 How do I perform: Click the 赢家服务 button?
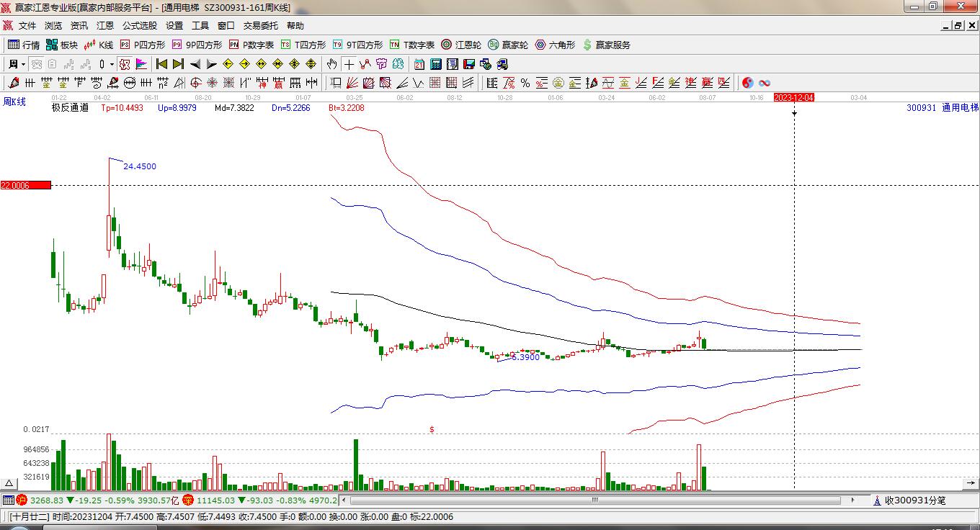tap(606, 45)
